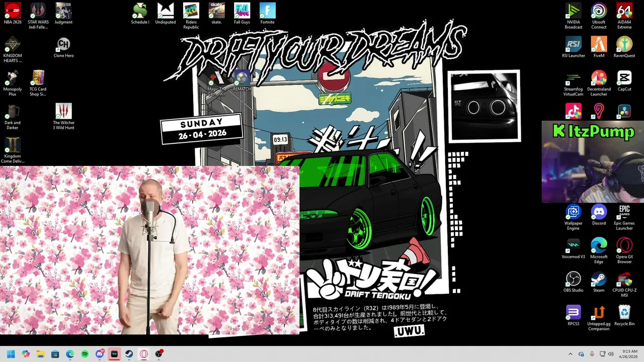Open Spotify from the taskbar
644x362 pixels.
point(85,354)
